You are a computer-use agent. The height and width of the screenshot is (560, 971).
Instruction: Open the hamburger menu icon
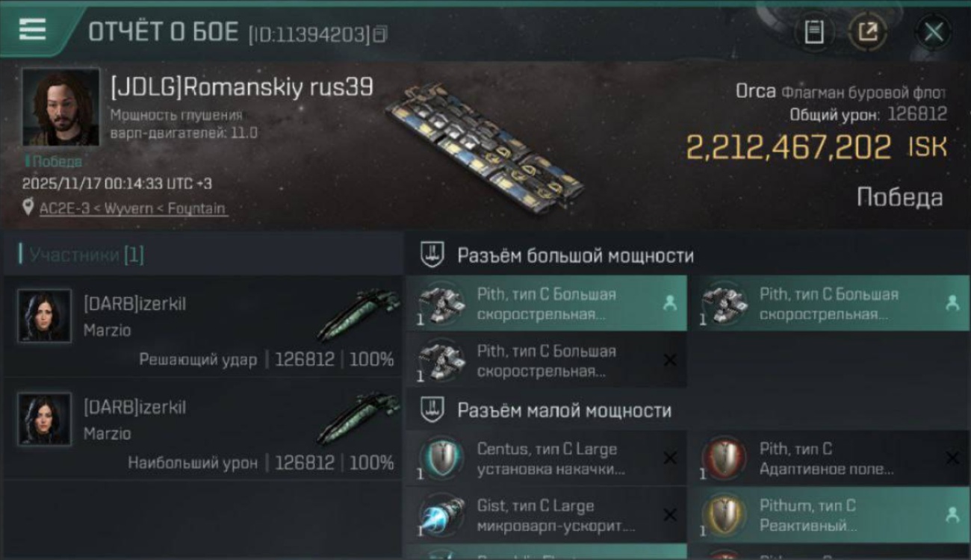click(x=32, y=30)
